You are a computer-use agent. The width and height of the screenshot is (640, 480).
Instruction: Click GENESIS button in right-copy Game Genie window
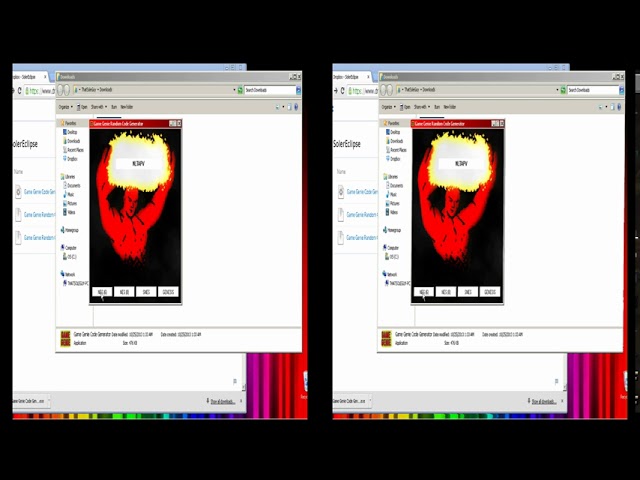tap(490, 292)
